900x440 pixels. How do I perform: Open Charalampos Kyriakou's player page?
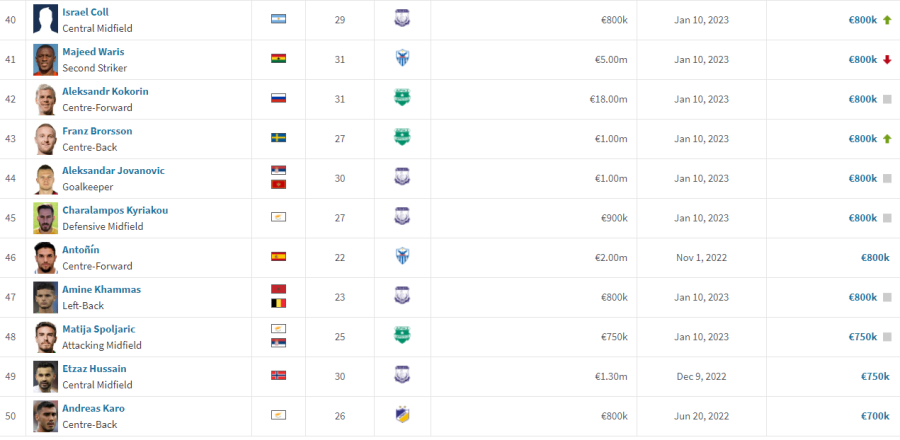pos(115,210)
